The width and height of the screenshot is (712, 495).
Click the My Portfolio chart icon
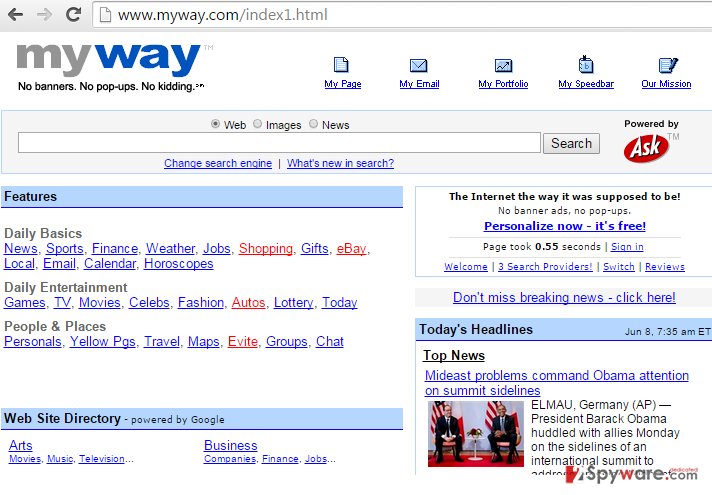pos(503,65)
